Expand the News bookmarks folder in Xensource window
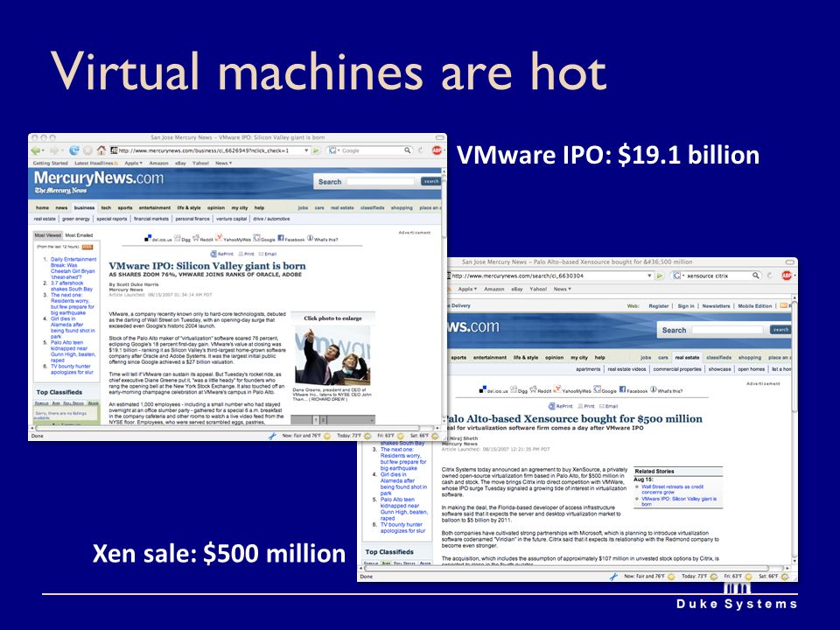840x630 pixels. coord(562,289)
